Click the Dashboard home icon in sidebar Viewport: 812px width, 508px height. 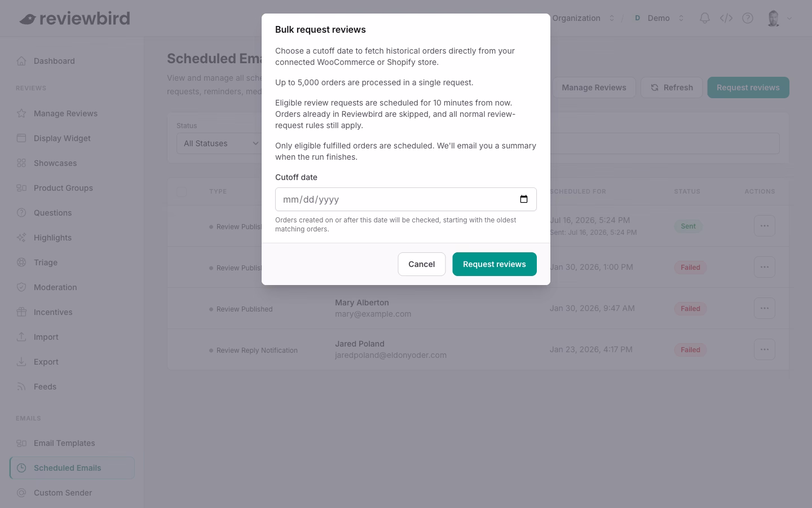(21, 61)
